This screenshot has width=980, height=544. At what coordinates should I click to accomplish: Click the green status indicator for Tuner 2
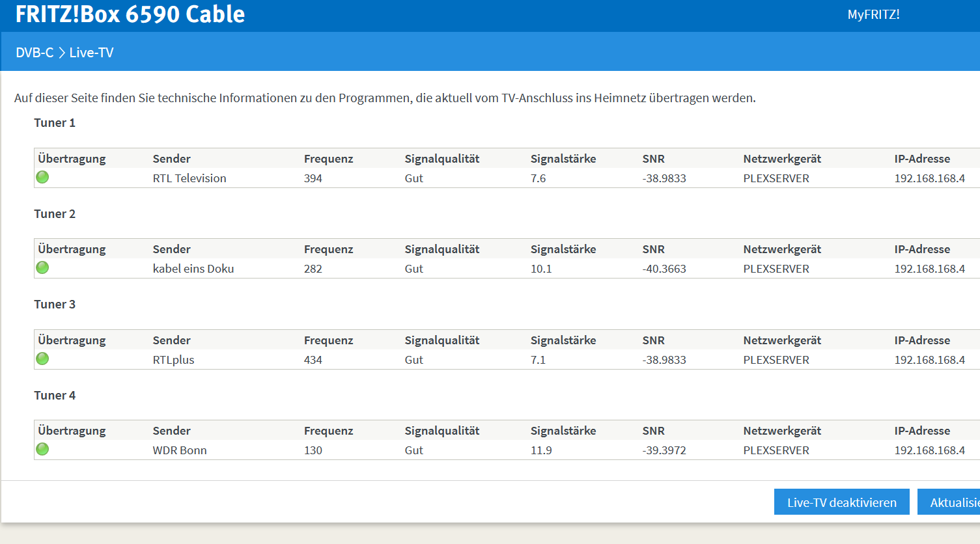42,267
